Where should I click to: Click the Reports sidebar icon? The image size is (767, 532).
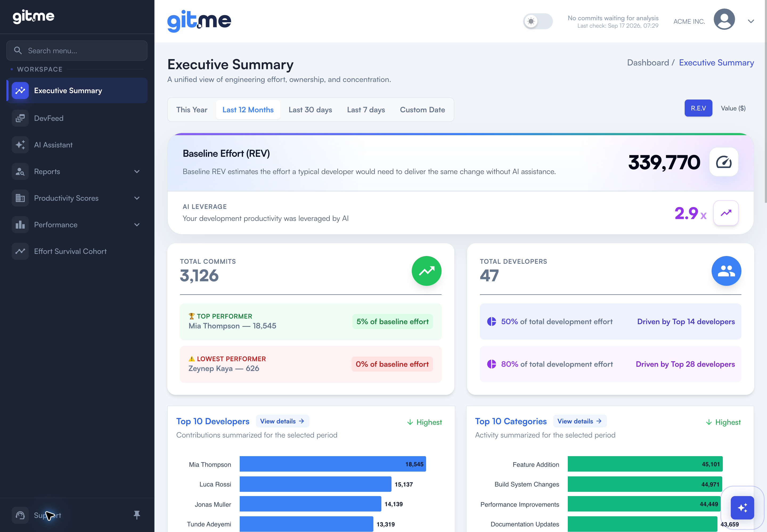pos(20,172)
